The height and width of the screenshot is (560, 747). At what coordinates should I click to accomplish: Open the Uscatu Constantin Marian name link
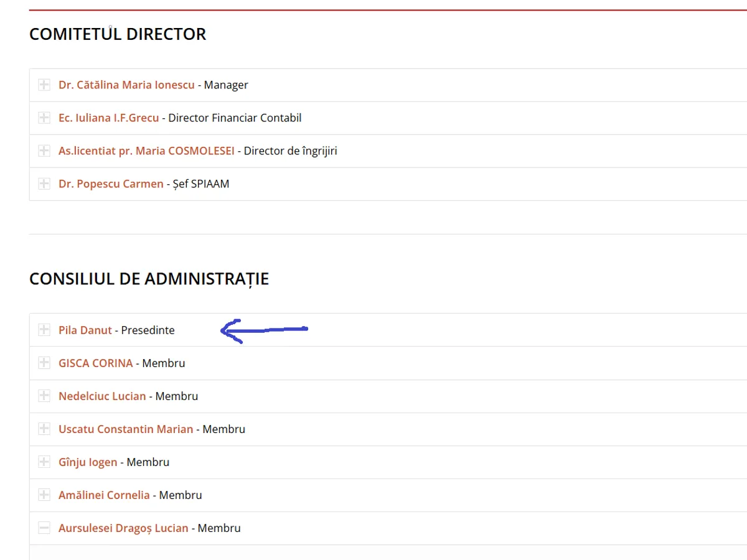[126, 429]
